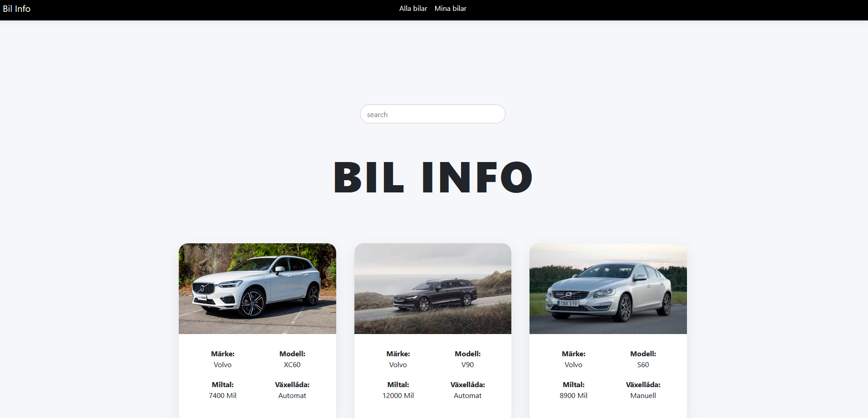Click the Volvo brand text on S60 card
Image resolution: width=868 pixels, height=418 pixels.
[x=574, y=365]
